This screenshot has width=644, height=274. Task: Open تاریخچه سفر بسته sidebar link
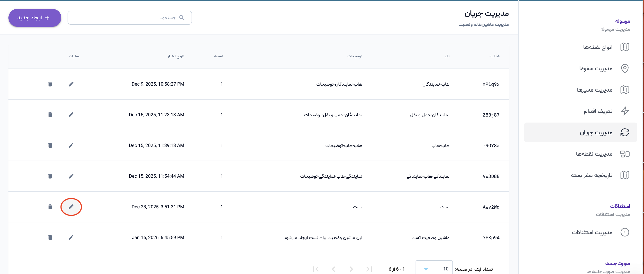click(592, 175)
